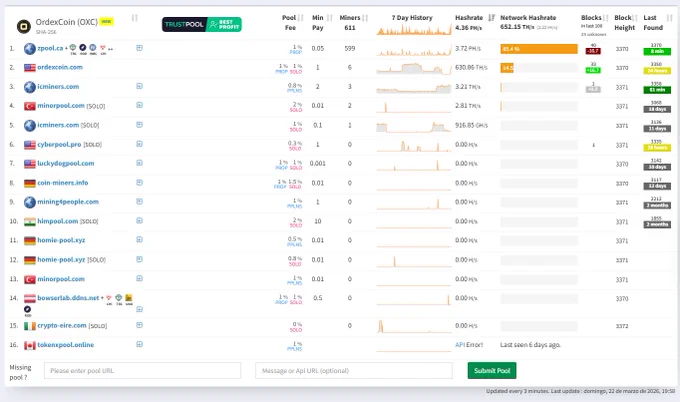Open the ordexcoin.com pool link
The image size is (680, 402).
pos(60,67)
